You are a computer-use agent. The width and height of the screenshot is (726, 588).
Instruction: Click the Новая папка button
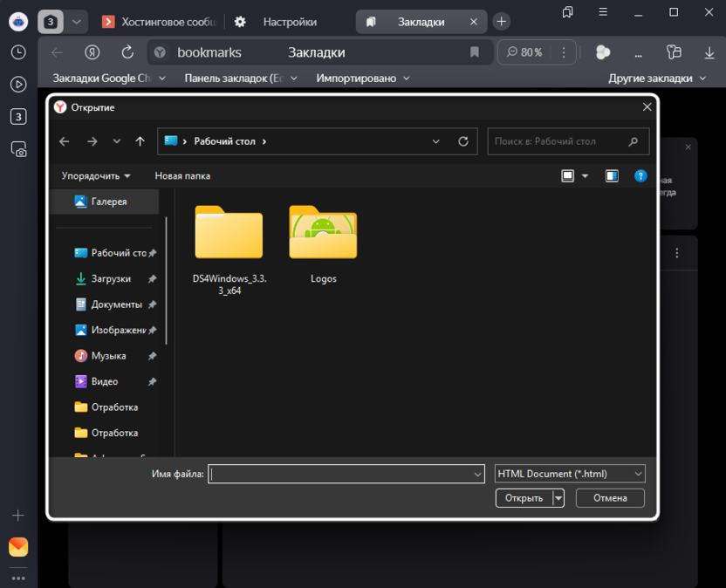coord(182,176)
